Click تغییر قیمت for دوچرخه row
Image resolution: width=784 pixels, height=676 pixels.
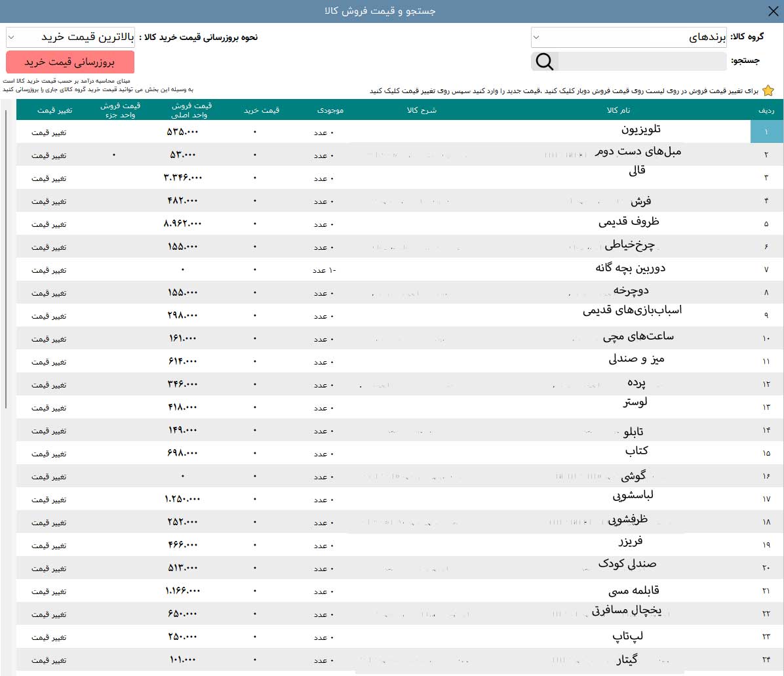(x=49, y=294)
